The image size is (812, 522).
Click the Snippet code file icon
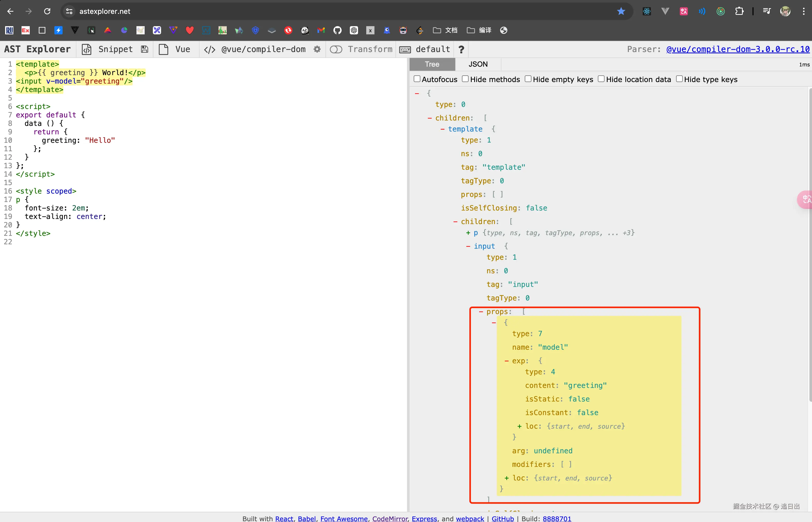87,49
